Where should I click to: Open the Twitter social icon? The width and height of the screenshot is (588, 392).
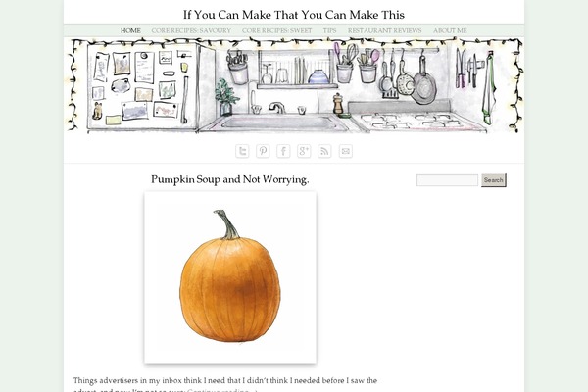pyautogui.click(x=242, y=151)
